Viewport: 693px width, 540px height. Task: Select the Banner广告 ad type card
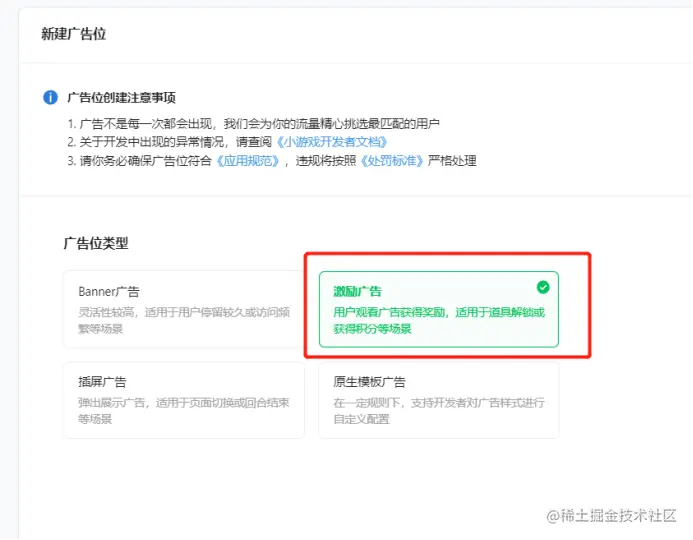click(x=183, y=309)
